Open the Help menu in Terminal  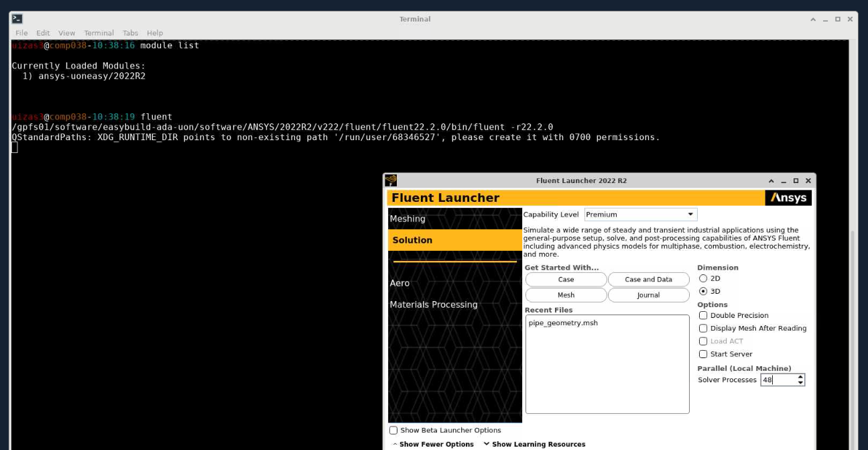(x=155, y=33)
